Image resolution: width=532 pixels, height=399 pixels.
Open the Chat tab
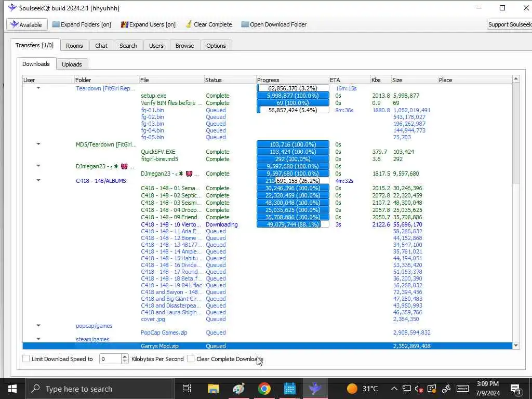101,46
